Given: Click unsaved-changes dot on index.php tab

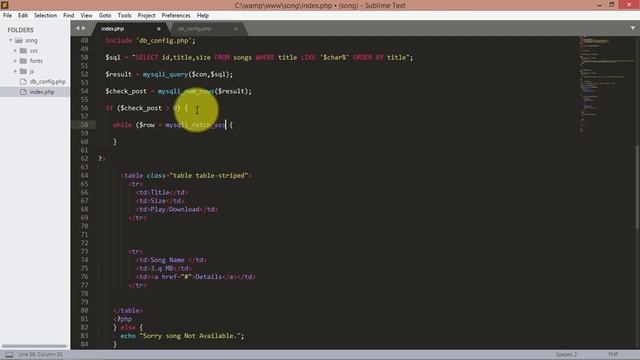Looking at the screenshot, I should [159, 29].
